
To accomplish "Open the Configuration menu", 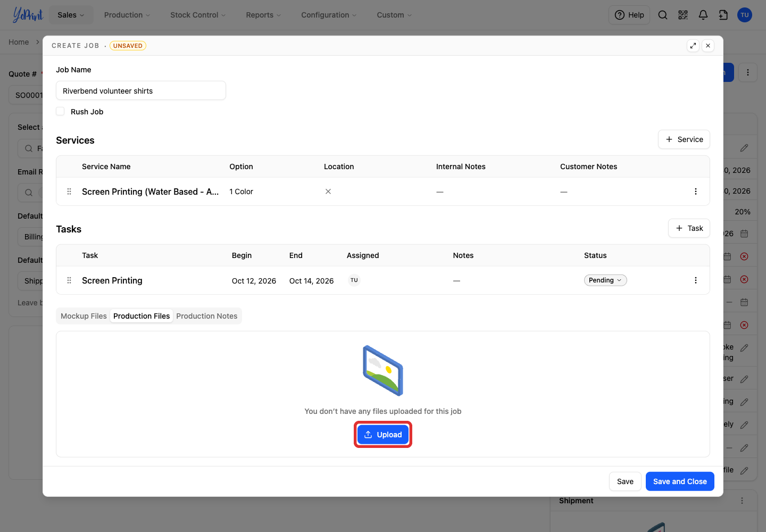I will 329,15.
